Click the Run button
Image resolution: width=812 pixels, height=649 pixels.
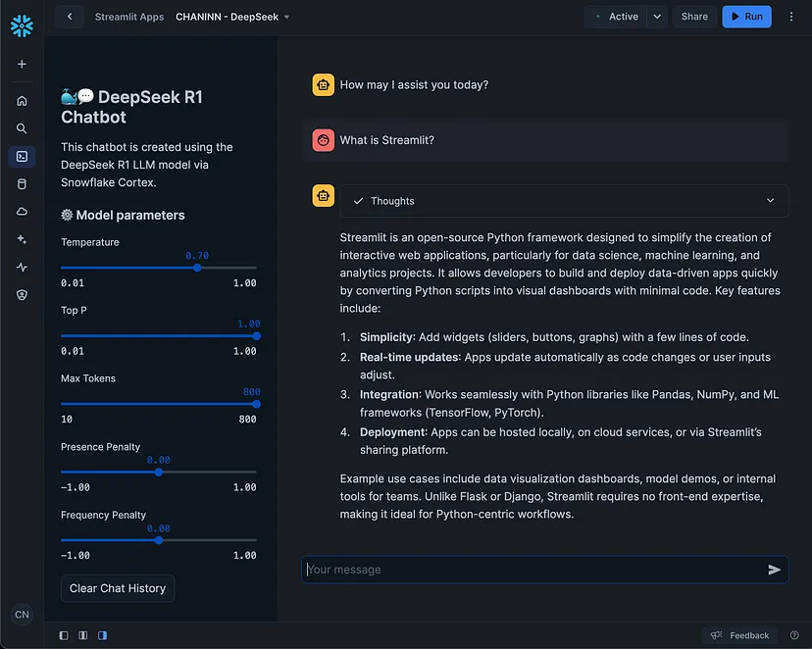pos(746,17)
